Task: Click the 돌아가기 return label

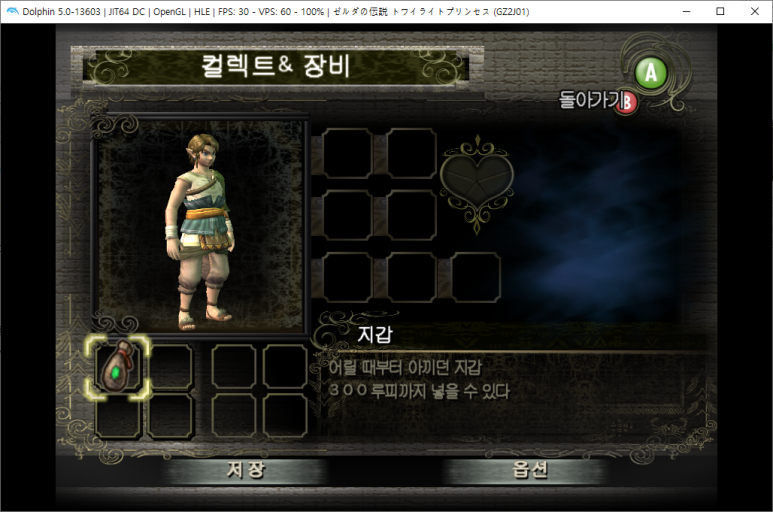Action: pyautogui.click(x=589, y=100)
